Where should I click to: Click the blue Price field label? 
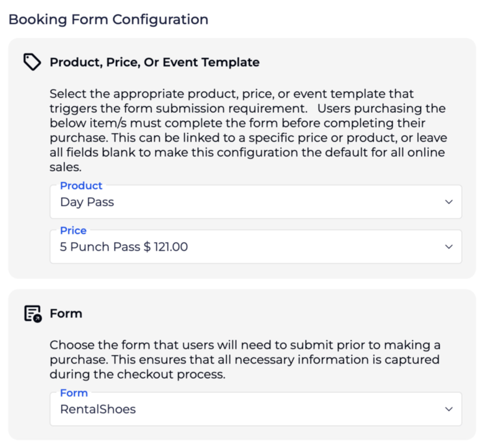pyautogui.click(x=73, y=230)
